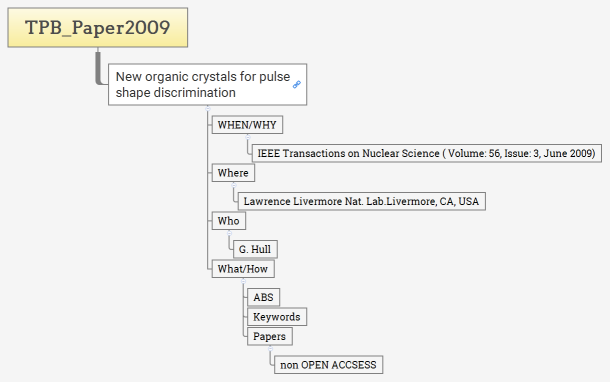
Task: Collapse the Papers branch toggle
Action: point(270,349)
